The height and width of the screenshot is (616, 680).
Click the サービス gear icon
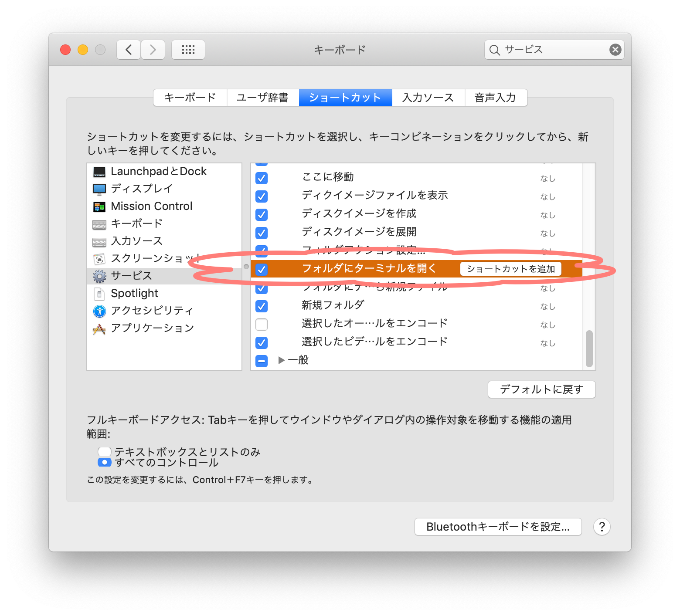click(99, 276)
